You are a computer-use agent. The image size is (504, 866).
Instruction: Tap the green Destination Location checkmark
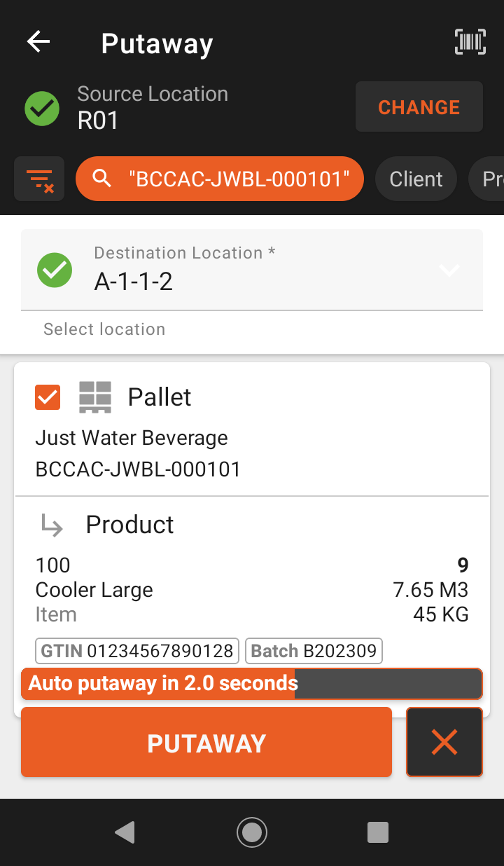point(55,270)
